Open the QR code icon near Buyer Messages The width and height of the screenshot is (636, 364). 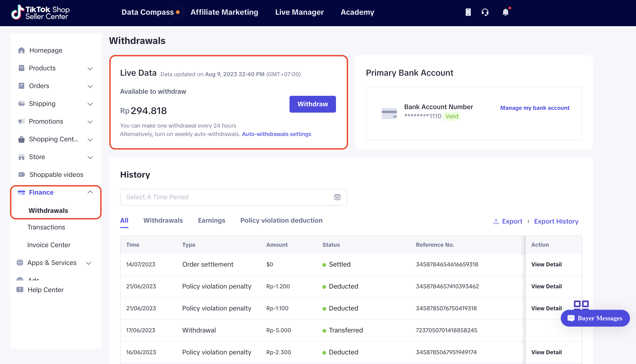coord(581,304)
